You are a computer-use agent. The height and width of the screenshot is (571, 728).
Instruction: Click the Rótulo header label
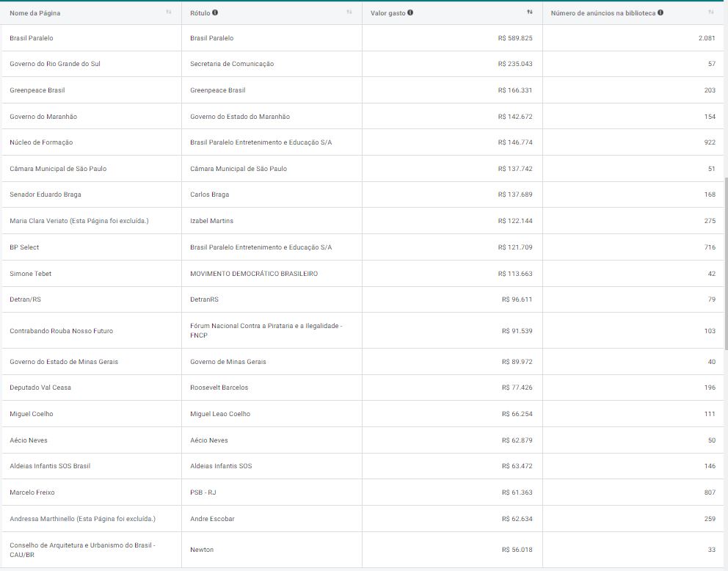[x=200, y=13]
